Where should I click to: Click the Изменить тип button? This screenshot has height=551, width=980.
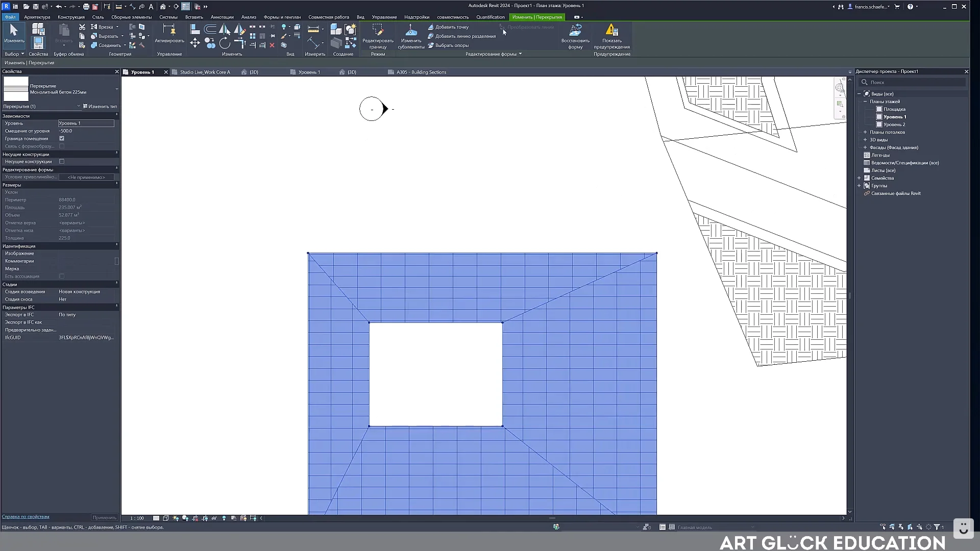click(x=100, y=106)
